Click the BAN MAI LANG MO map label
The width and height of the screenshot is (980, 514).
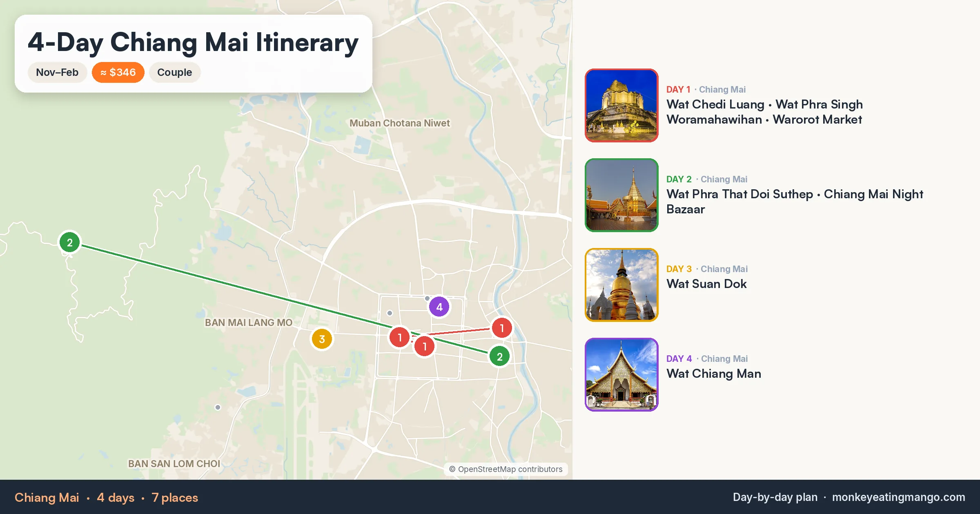tap(249, 323)
